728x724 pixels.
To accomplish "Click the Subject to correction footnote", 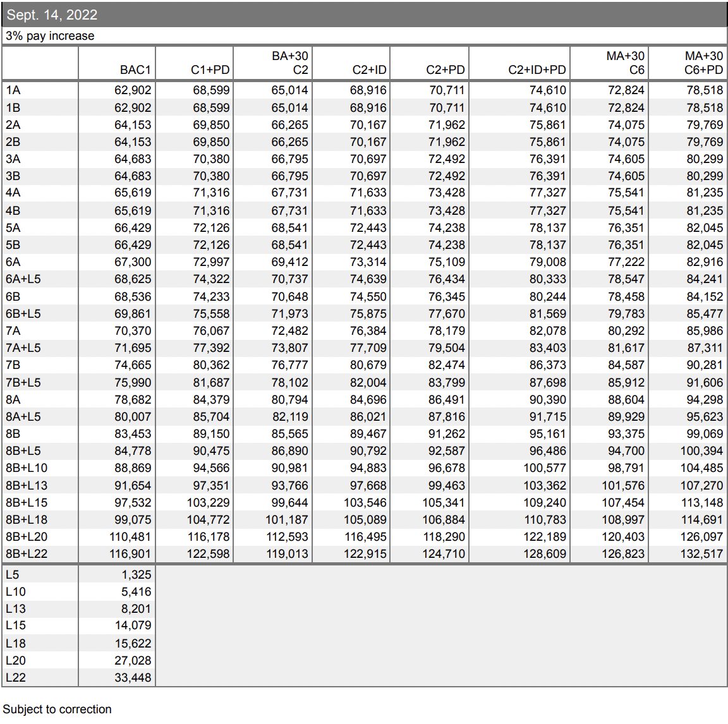I will 58,709.
